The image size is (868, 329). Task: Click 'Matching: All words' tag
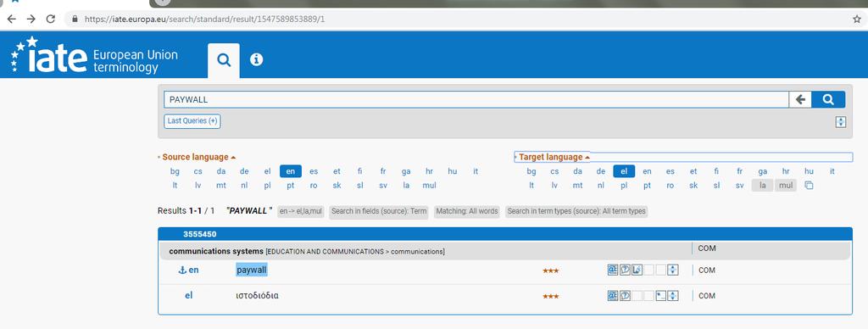tap(467, 212)
